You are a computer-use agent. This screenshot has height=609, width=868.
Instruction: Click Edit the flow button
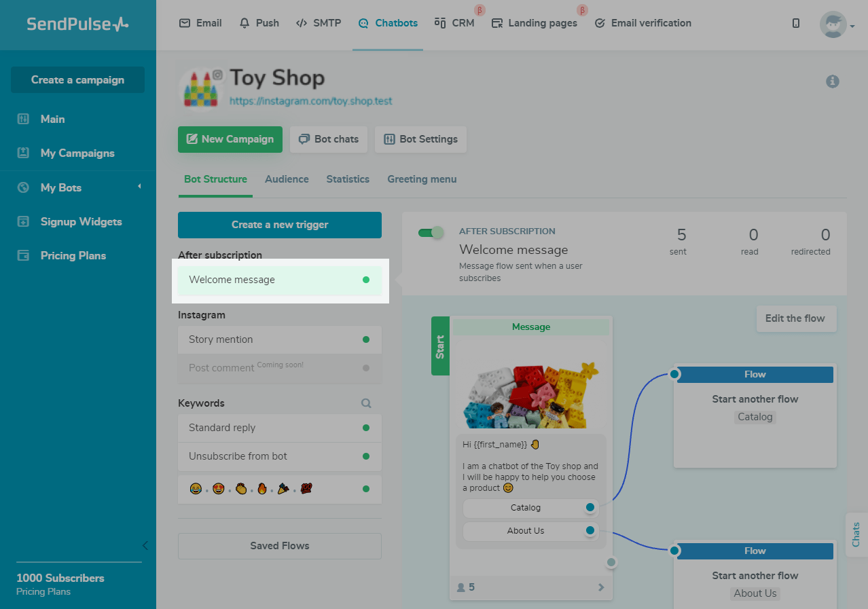(796, 318)
